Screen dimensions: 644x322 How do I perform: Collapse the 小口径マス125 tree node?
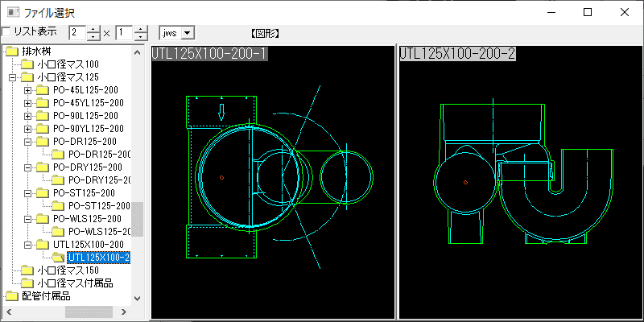point(12,76)
